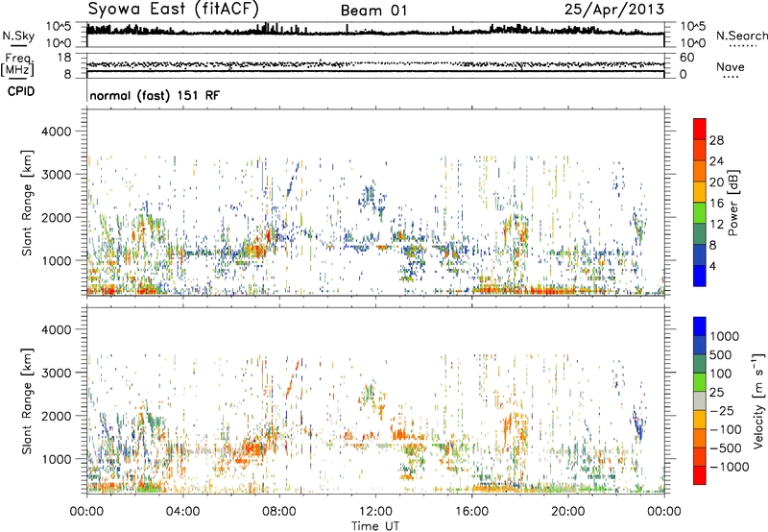Click the "08:00" time tick label
The image size is (768, 532).
click(279, 512)
